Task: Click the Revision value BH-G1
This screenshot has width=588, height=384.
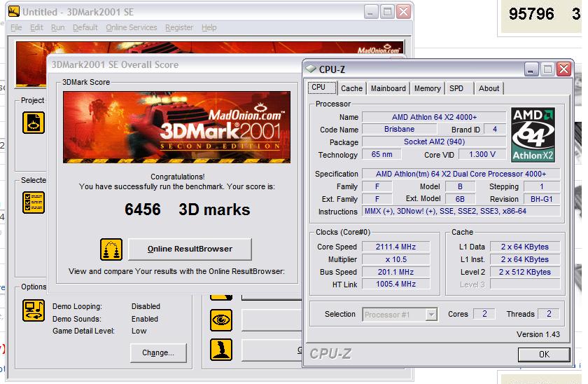Action: coord(542,199)
